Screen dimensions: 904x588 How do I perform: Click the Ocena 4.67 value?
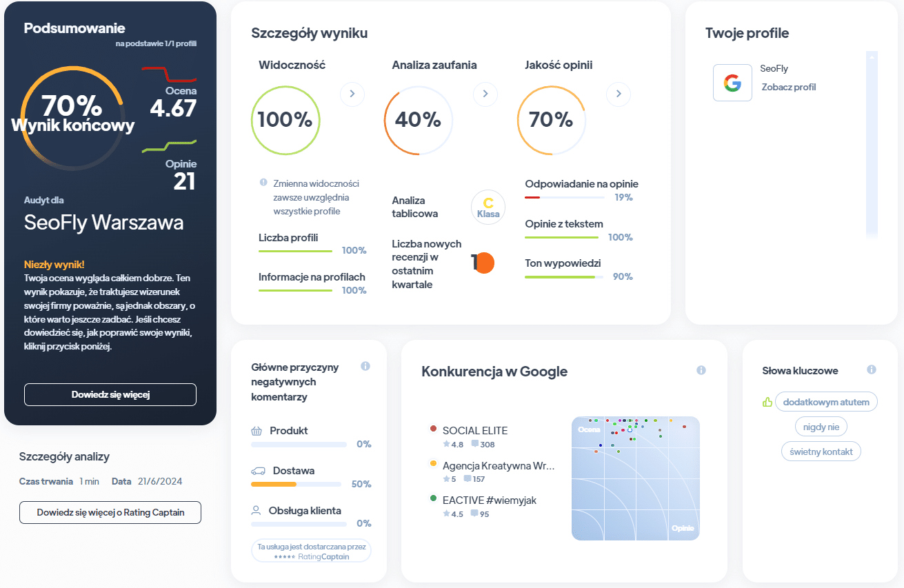[x=173, y=109]
